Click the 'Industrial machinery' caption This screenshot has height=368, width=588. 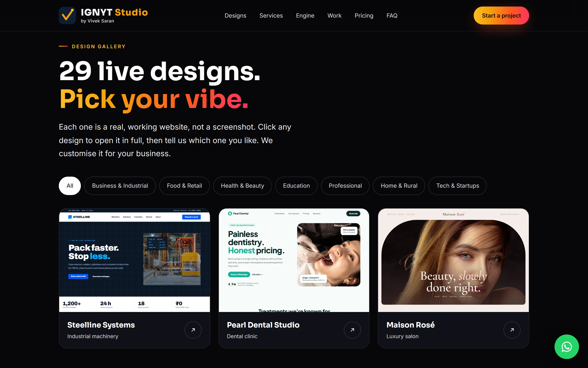tap(92, 336)
